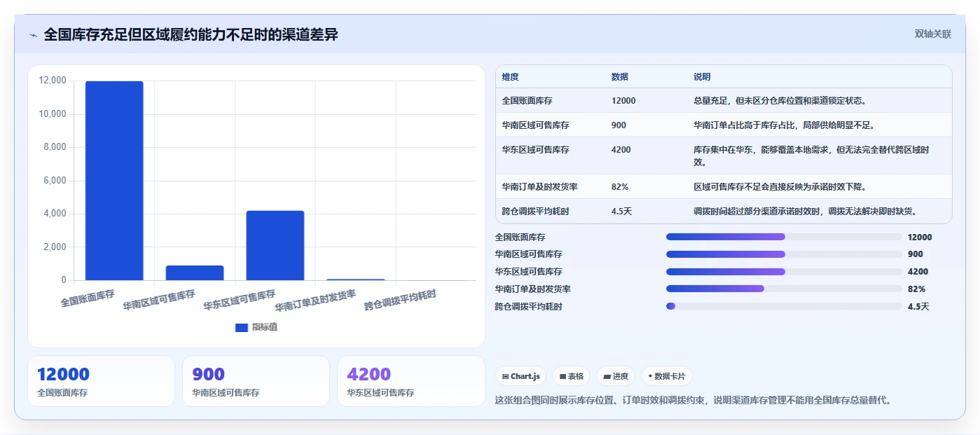This screenshot has height=435, width=980.
Task: Click the 跨仓调拨平均耗时 x-axis label
Action: click(x=401, y=301)
